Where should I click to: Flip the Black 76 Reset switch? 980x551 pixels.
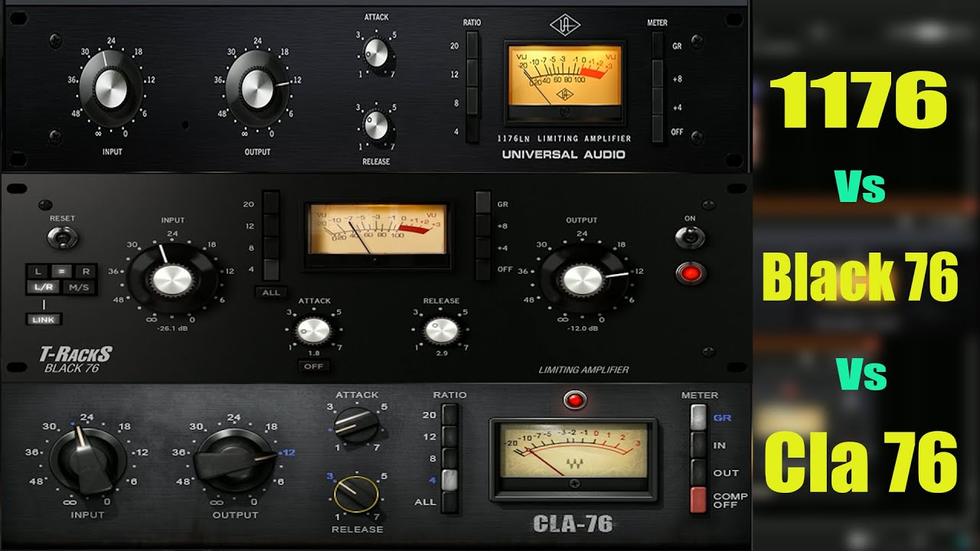[x=62, y=237]
